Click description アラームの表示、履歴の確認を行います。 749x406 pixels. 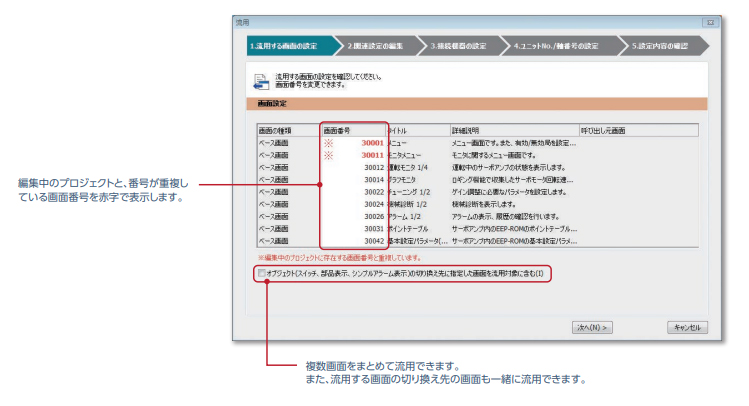click(505, 216)
